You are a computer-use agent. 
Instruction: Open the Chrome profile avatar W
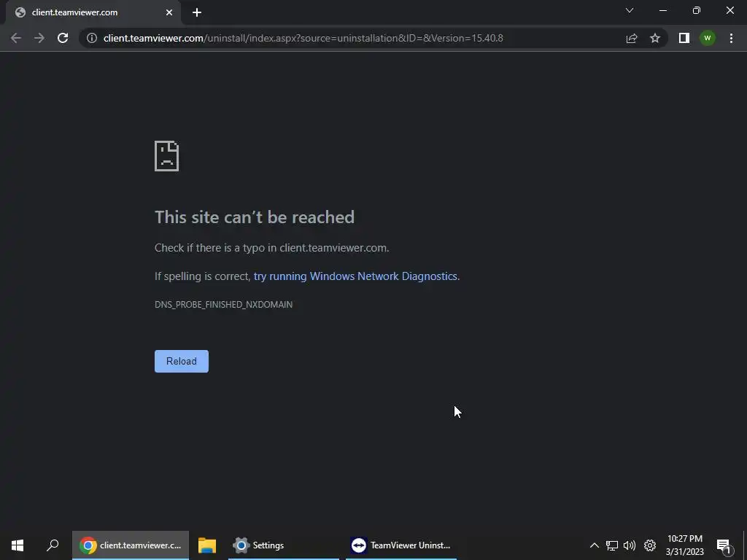tap(708, 38)
